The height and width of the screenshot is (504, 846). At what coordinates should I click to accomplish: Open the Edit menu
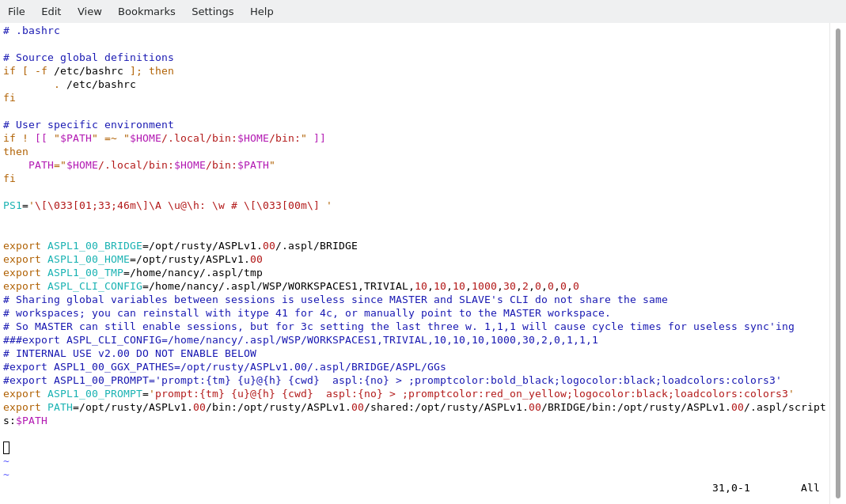pyautogui.click(x=51, y=11)
